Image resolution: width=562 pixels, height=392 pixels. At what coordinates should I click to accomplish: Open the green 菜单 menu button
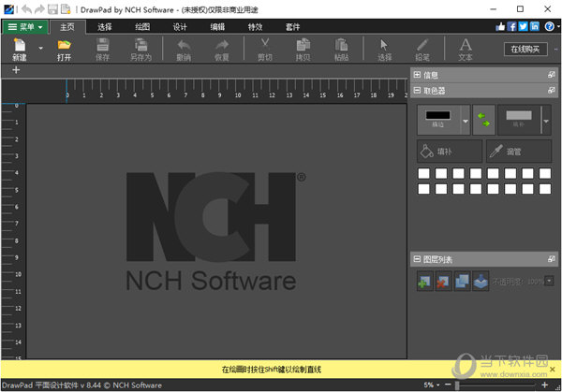point(25,27)
